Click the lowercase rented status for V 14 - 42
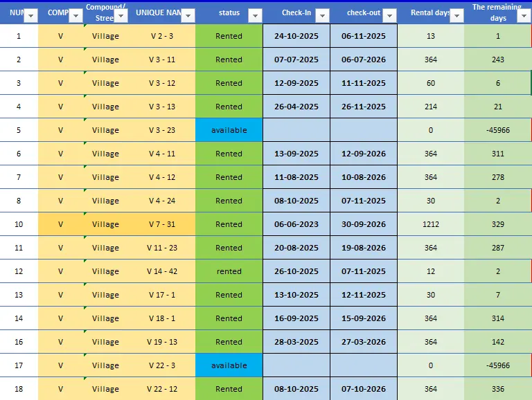This screenshot has width=532, height=400. 229,271
